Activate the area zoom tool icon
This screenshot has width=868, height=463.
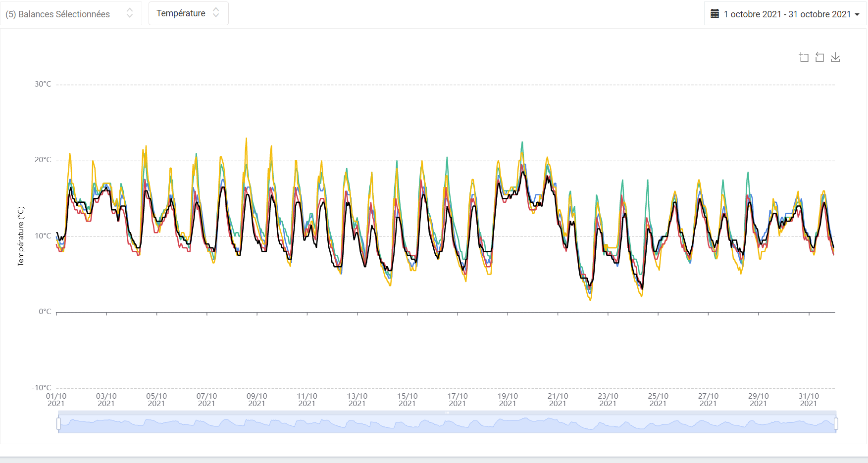pos(804,57)
